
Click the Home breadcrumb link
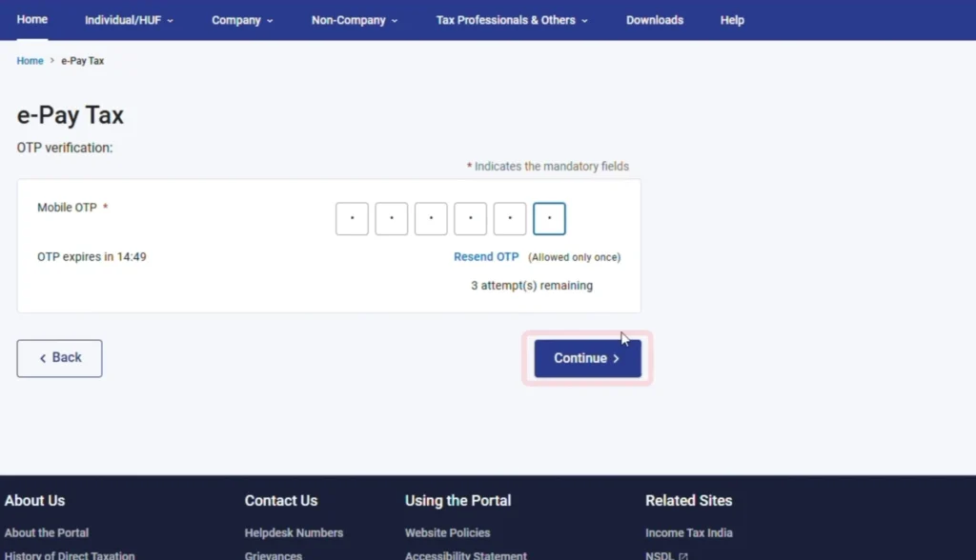pos(30,61)
